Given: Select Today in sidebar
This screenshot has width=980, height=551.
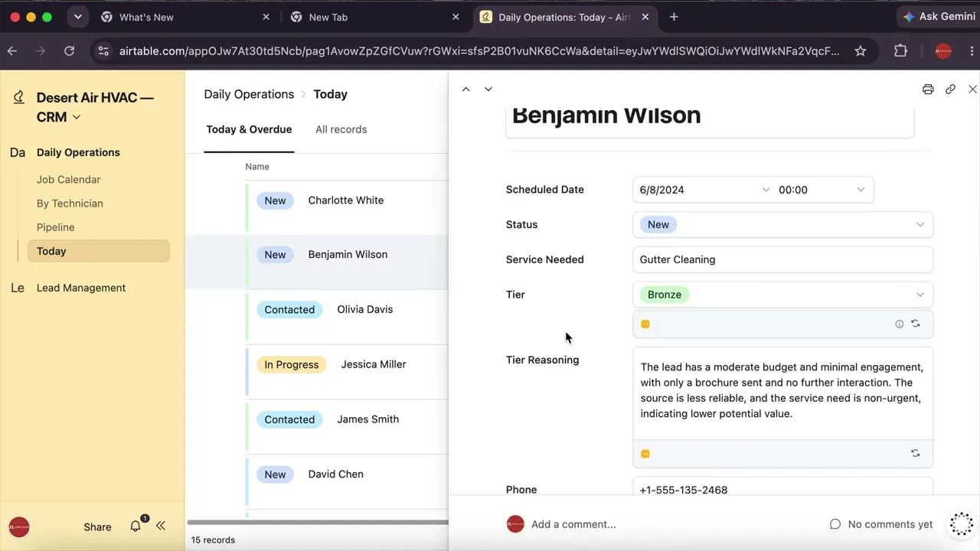Looking at the screenshot, I should [99, 251].
